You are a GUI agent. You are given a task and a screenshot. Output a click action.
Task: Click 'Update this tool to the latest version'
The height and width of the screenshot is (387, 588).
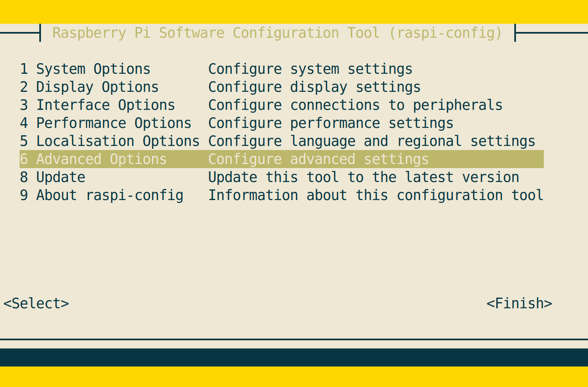363,177
